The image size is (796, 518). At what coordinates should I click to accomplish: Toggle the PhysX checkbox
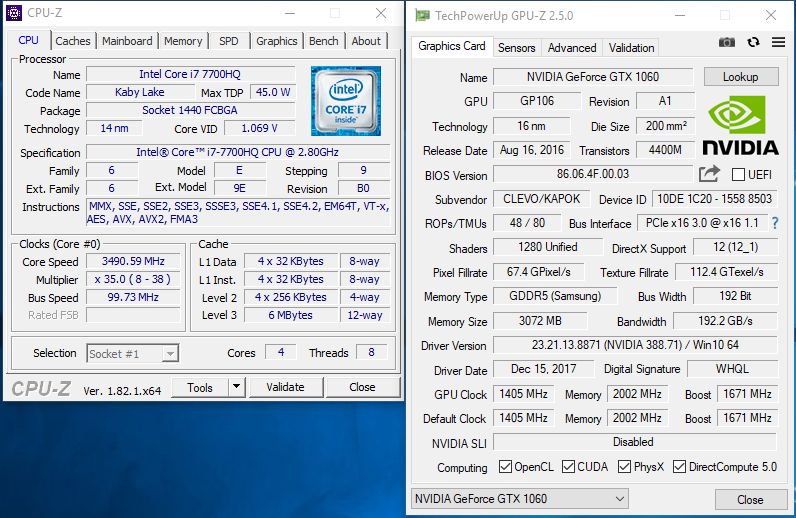point(624,466)
